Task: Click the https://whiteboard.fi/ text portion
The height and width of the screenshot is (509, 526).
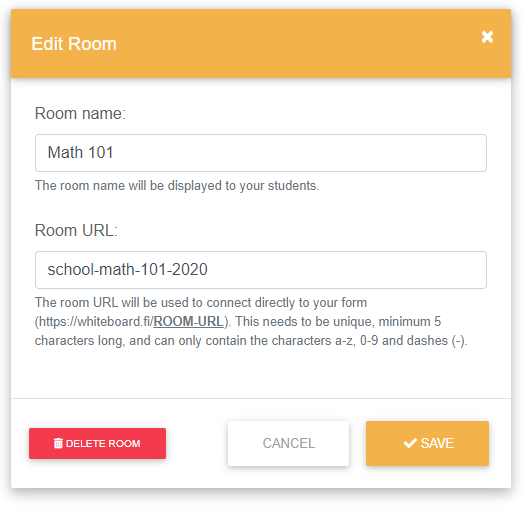Action: 96,321
